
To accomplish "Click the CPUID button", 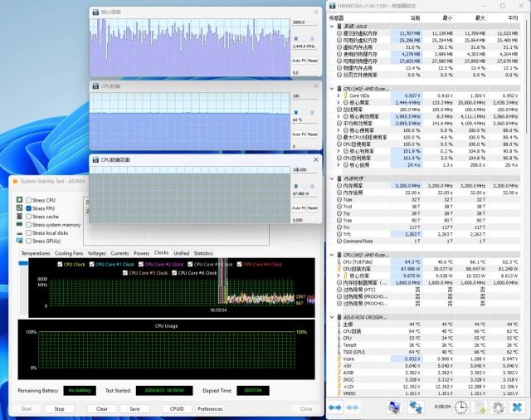I will (177, 409).
